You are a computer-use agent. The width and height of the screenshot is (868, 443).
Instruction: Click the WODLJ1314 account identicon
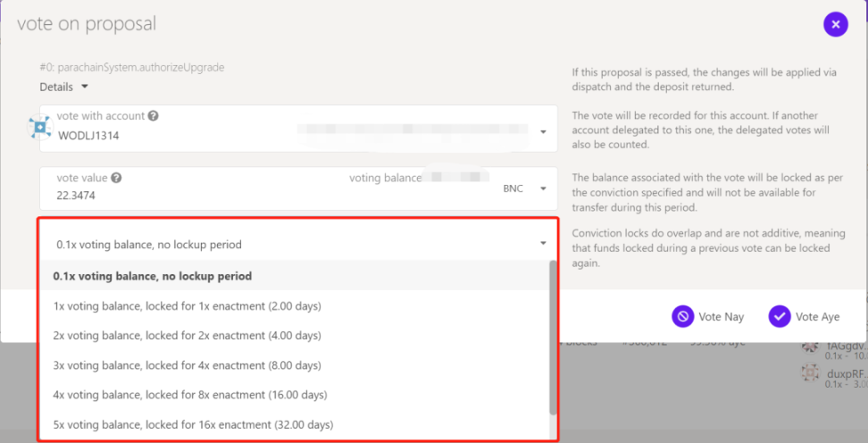[x=39, y=128]
